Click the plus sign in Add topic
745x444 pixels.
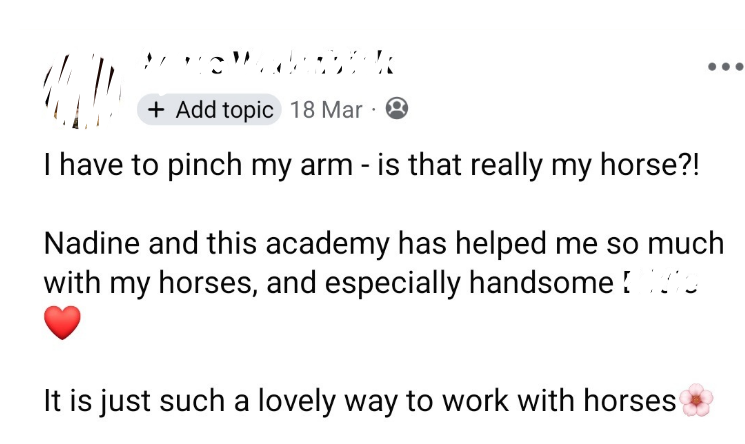pyautogui.click(x=158, y=109)
